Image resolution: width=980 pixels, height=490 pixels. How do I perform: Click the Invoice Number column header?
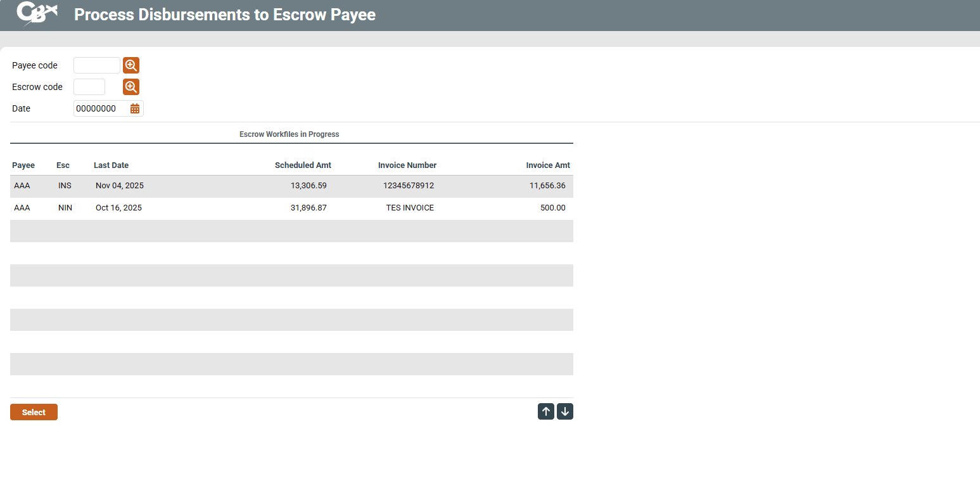coord(407,165)
